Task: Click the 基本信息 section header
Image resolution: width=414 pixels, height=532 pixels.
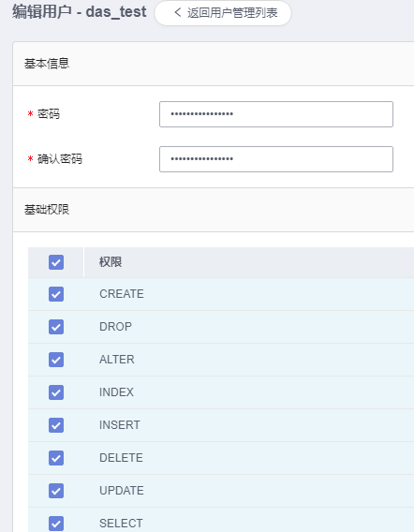Action: click(x=47, y=64)
